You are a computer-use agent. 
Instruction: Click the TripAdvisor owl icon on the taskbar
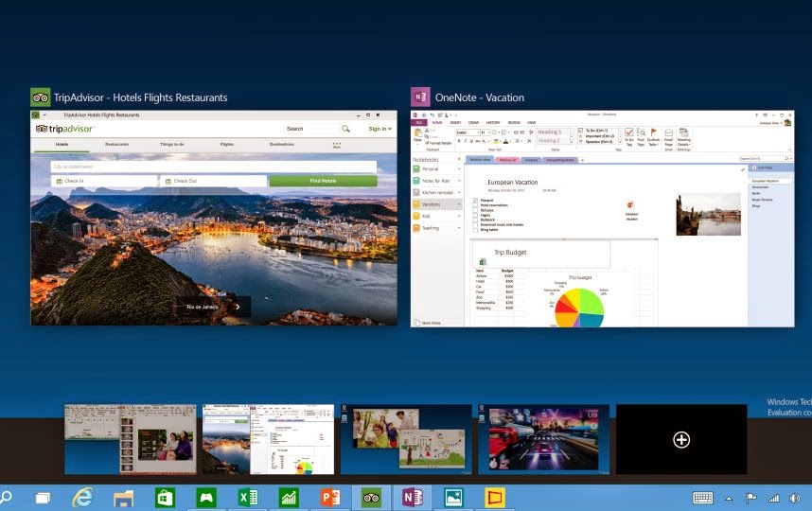click(x=371, y=498)
